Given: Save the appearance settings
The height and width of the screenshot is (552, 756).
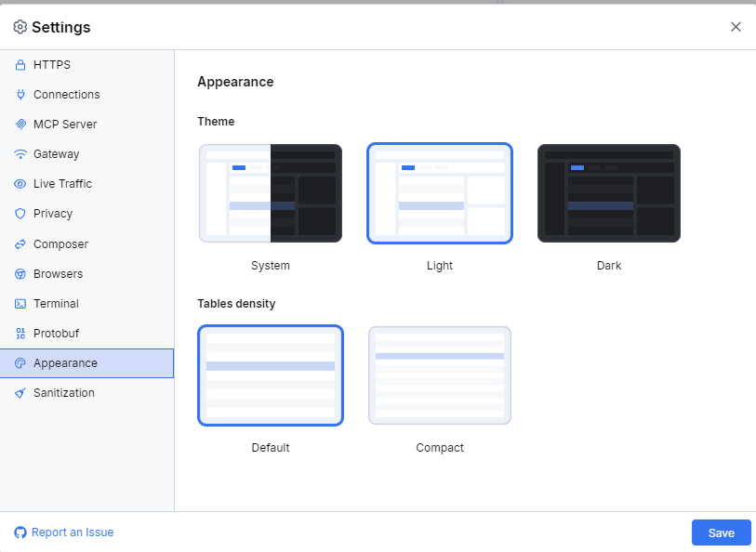Looking at the screenshot, I should coord(721,532).
